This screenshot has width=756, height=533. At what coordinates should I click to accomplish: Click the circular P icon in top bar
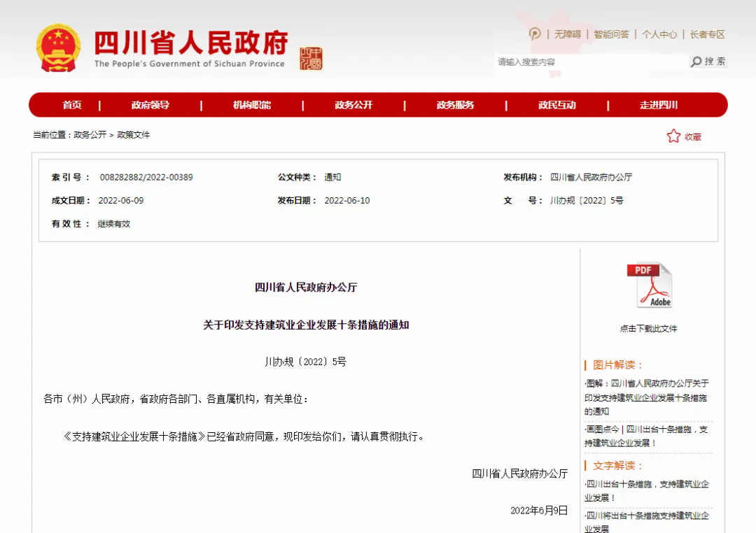(535, 34)
